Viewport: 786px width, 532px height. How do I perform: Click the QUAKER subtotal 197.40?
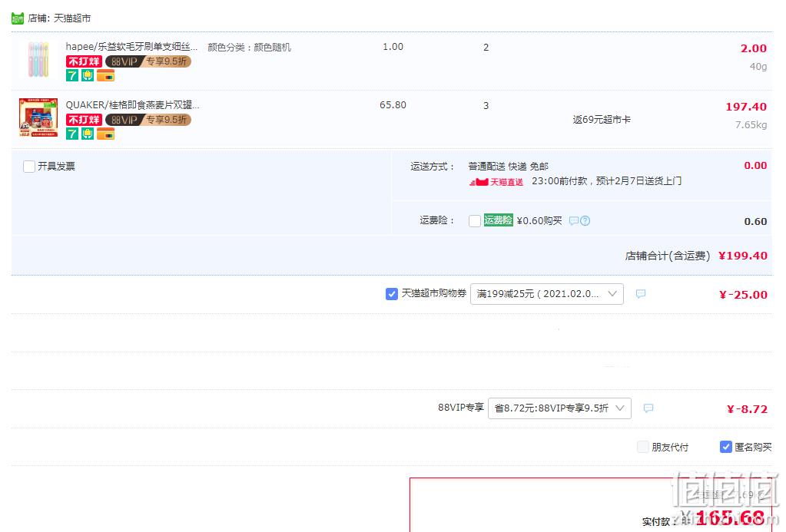click(746, 107)
